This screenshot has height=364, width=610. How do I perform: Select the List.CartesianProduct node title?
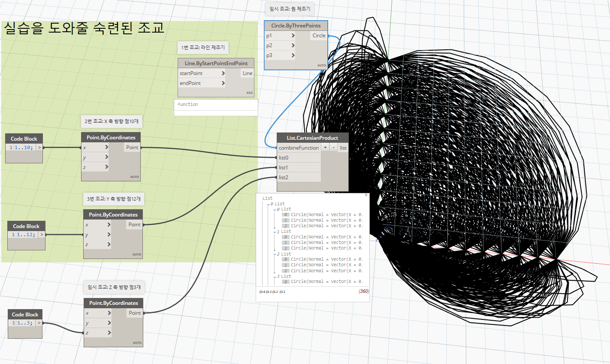pos(313,138)
